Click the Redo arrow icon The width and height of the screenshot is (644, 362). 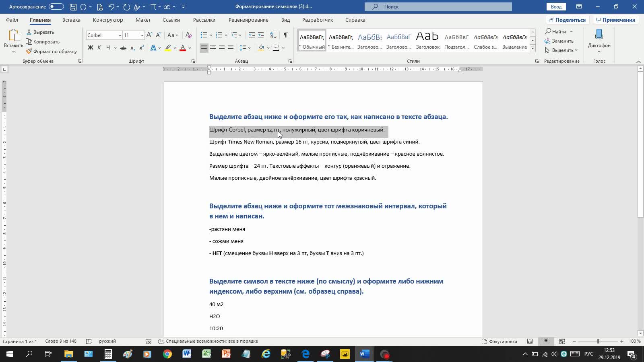pyautogui.click(x=126, y=7)
